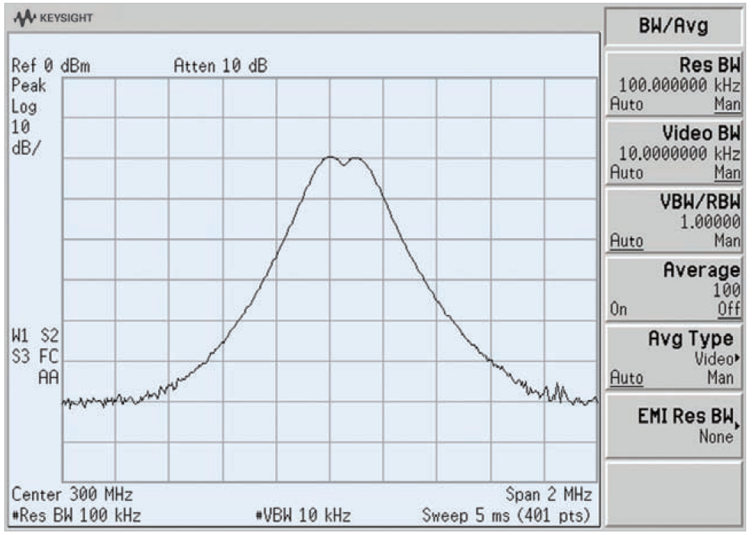The height and width of the screenshot is (535, 756).
Task: Click the Atten 10 dB annotation
Action: point(220,65)
